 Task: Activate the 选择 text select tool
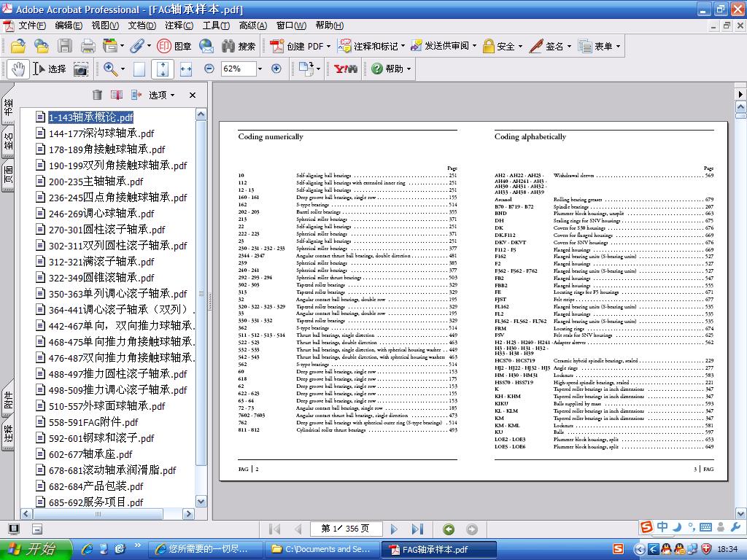(x=50, y=69)
